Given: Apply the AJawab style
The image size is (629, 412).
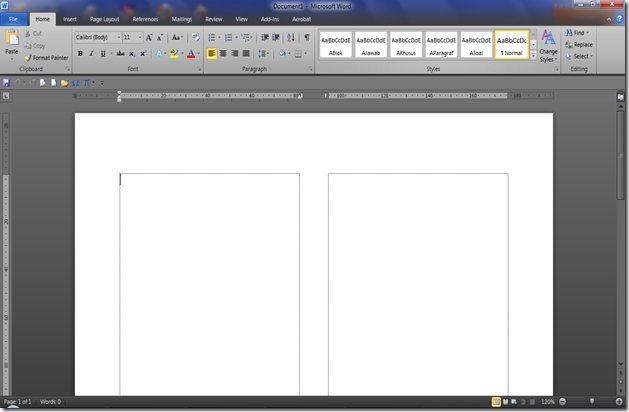Looking at the screenshot, I should (x=371, y=45).
